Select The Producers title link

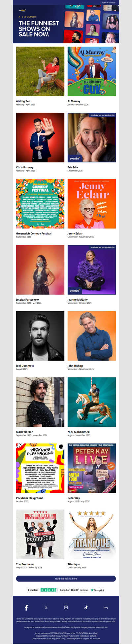click(25, 564)
